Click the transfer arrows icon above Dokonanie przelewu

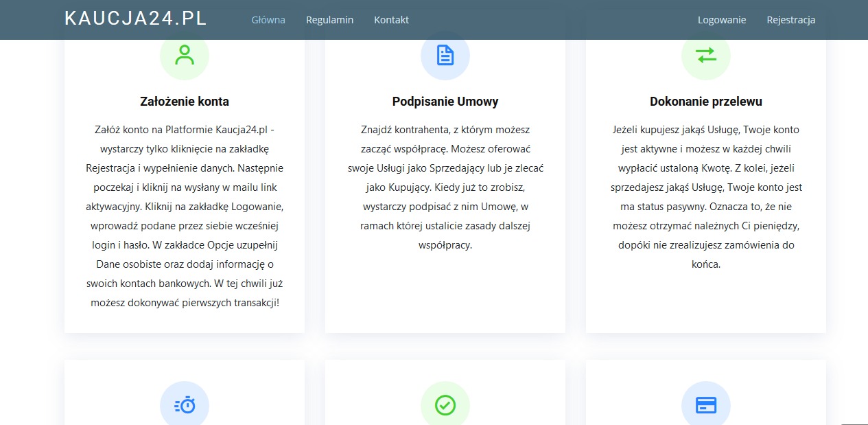pos(706,55)
